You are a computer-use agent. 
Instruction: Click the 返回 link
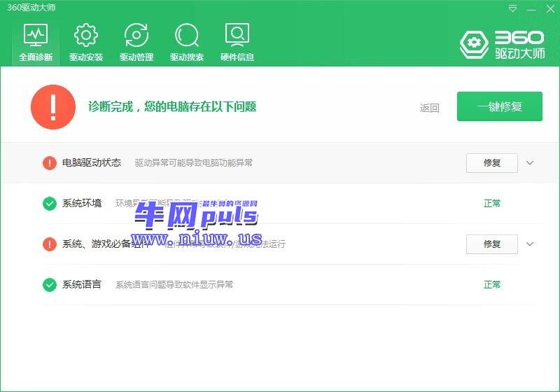point(429,108)
